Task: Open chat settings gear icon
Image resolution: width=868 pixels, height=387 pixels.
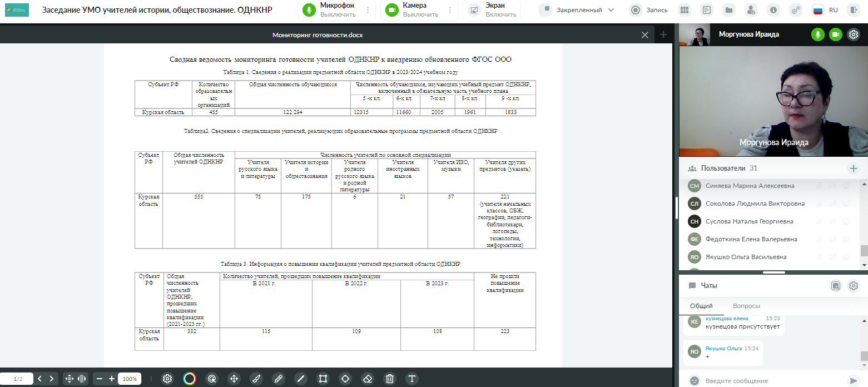Action: coord(854,286)
